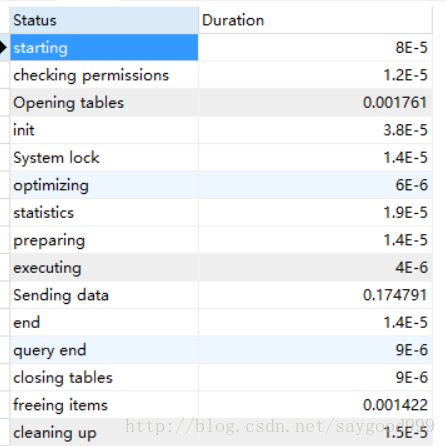This screenshot has width=446, height=446.
Task: Click System lock's duration 1.4E-5
Action: (315, 158)
